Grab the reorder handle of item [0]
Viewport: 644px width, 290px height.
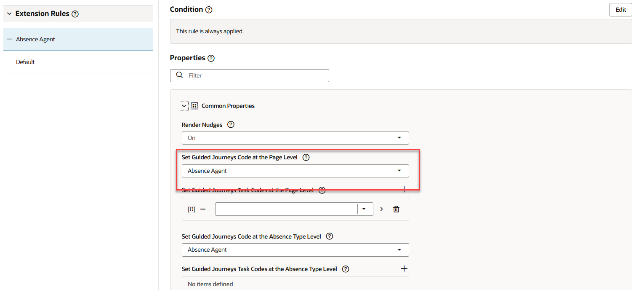[x=203, y=209]
